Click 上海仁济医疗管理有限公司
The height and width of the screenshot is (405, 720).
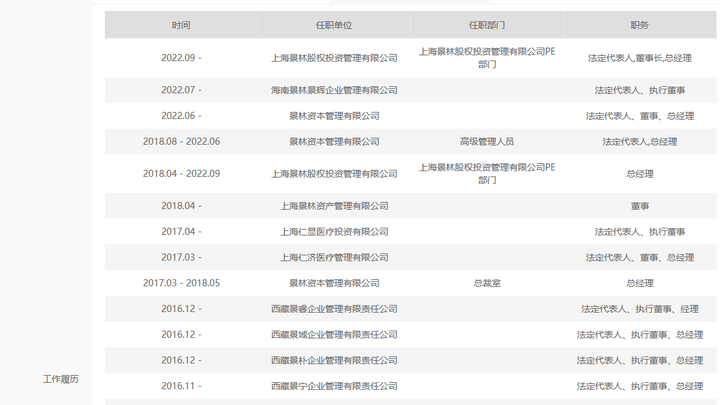(334, 257)
